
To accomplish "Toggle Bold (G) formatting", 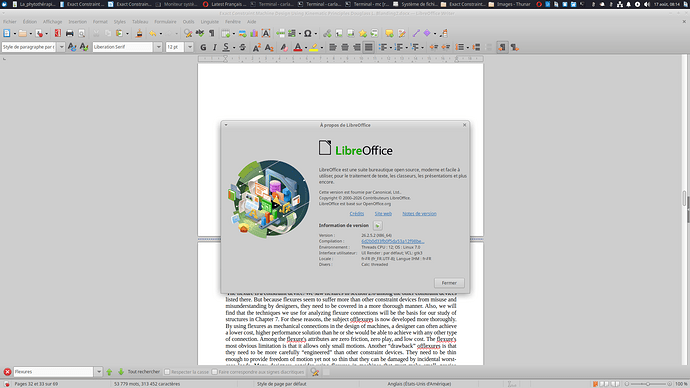I will pos(203,47).
